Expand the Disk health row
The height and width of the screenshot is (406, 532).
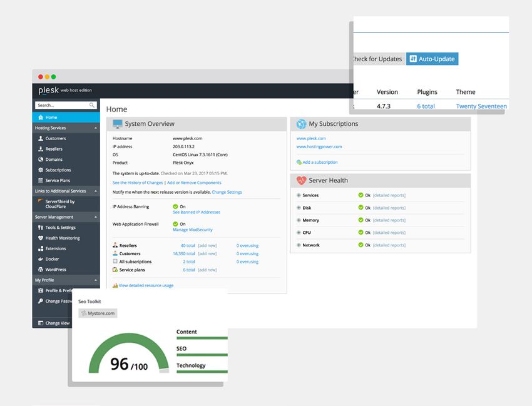pyautogui.click(x=299, y=208)
